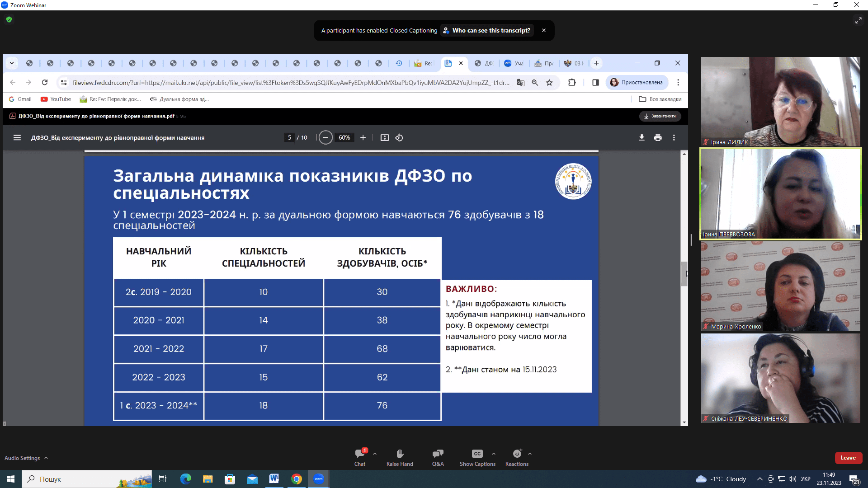Click the Zoom app in Windows taskbar
This screenshot has width=868, height=488.
[x=319, y=479]
